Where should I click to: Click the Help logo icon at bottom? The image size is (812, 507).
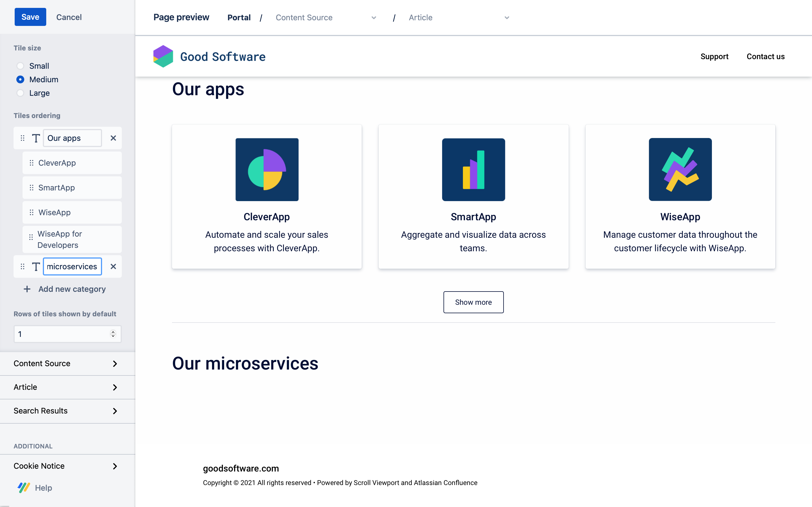pyautogui.click(x=24, y=488)
